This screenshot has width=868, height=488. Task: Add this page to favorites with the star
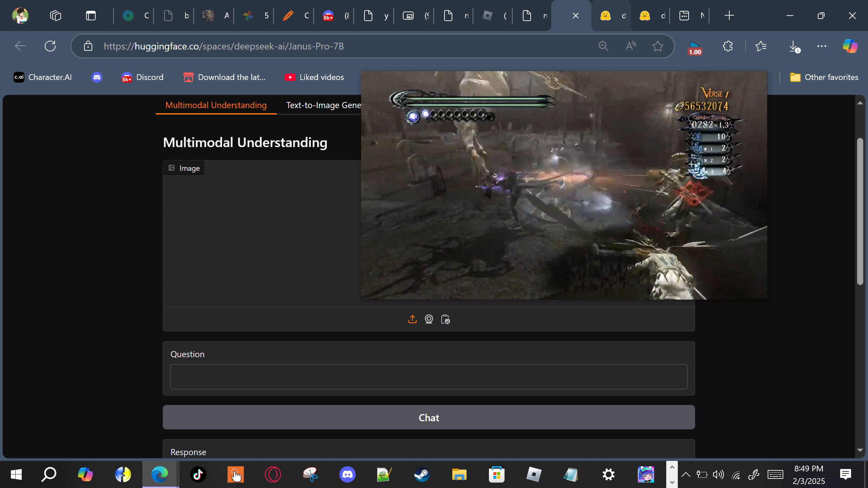tap(658, 46)
